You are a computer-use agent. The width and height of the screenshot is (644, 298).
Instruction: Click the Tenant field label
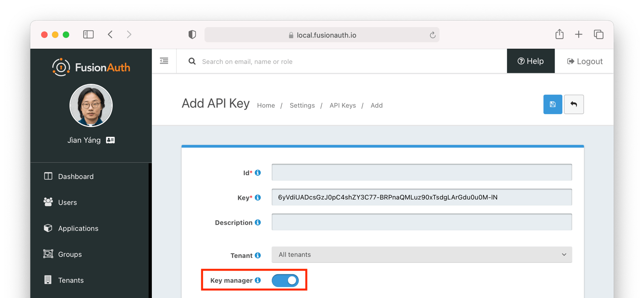(242, 255)
